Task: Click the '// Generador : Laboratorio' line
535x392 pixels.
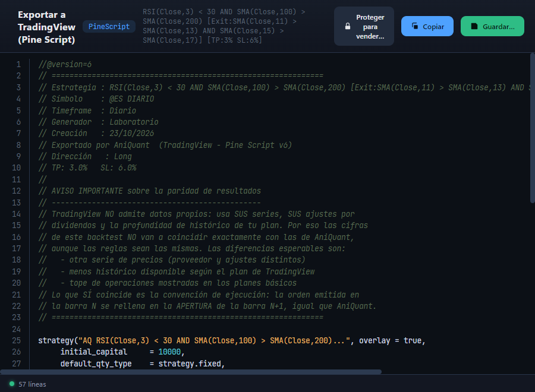Action: [x=98, y=122]
